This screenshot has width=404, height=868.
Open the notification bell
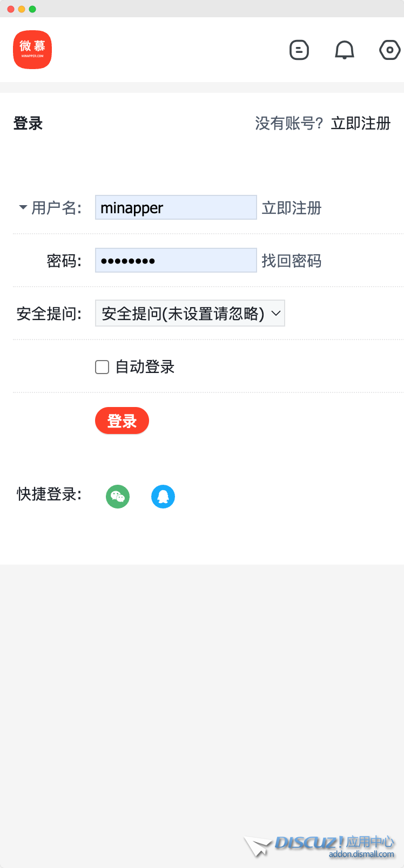(345, 50)
